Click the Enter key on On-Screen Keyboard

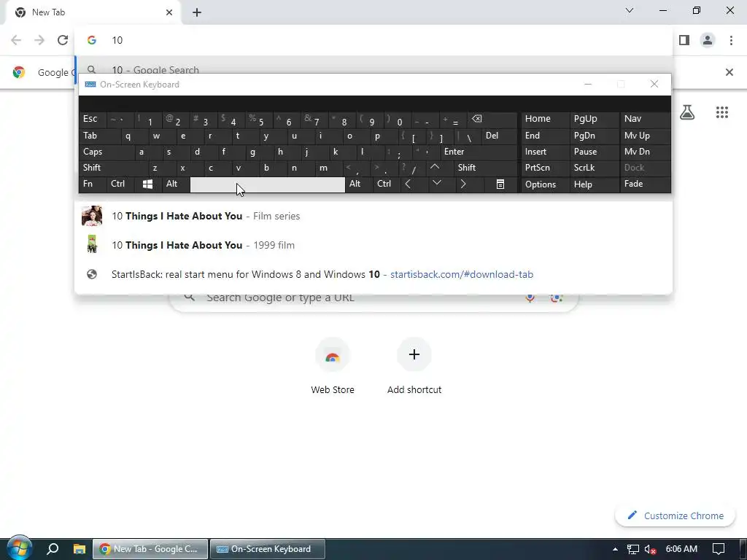[x=479, y=152]
